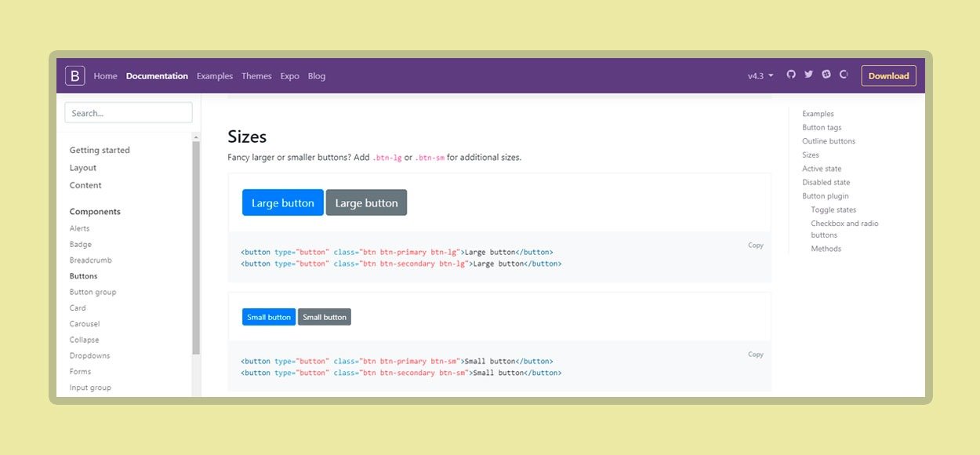
Task: Expand the Layout sidebar section
Action: tap(83, 168)
